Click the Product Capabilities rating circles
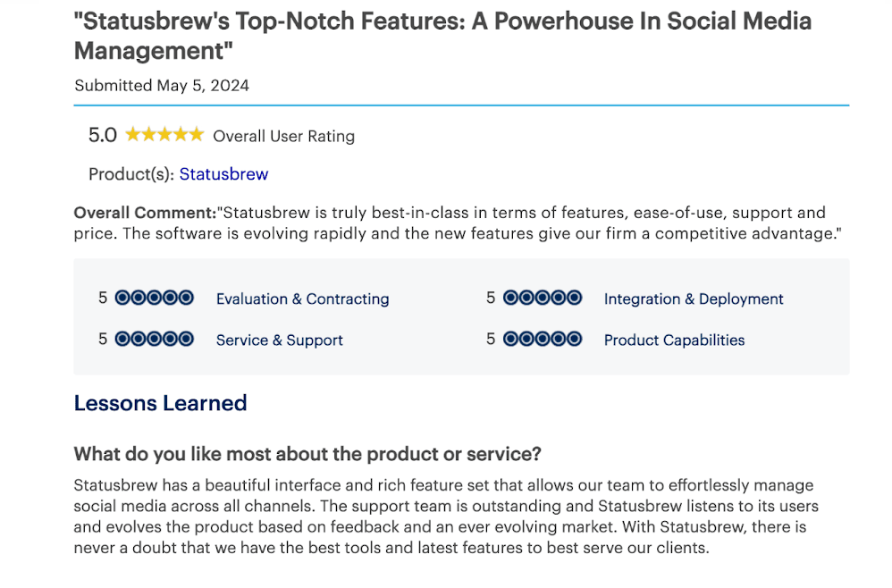892x588 pixels. pyautogui.click(x=543, y=340)
